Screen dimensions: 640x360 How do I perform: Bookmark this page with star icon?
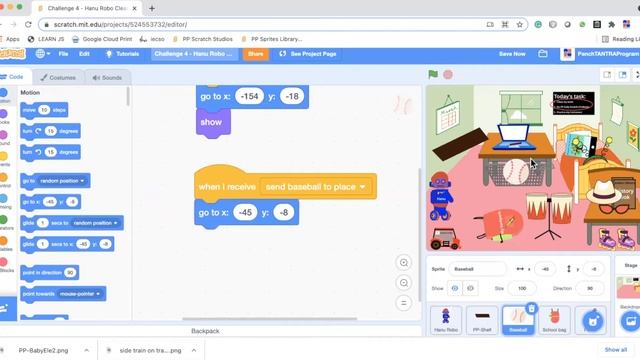pyautogui.click(x=519, y=24)
